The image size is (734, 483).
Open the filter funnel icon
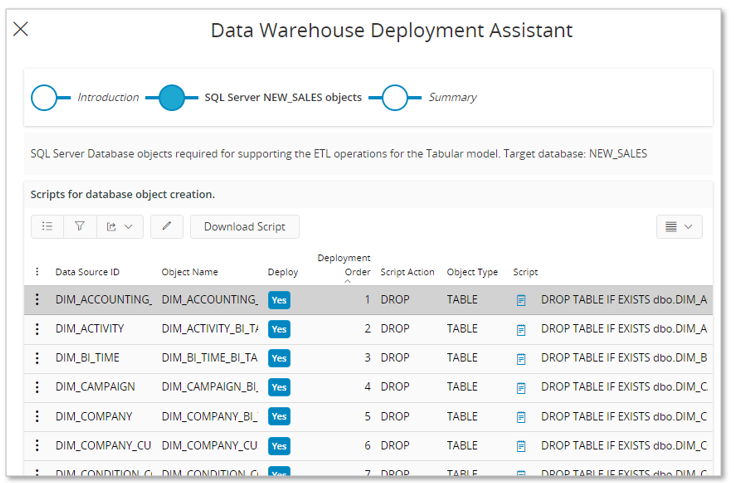(x=80, y=227)
